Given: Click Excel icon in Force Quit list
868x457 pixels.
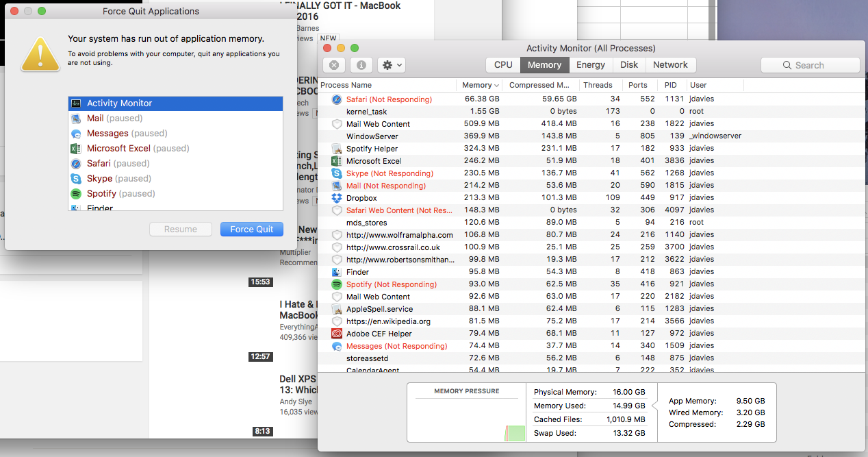Looking at the screenshot, I should (76, 149).
